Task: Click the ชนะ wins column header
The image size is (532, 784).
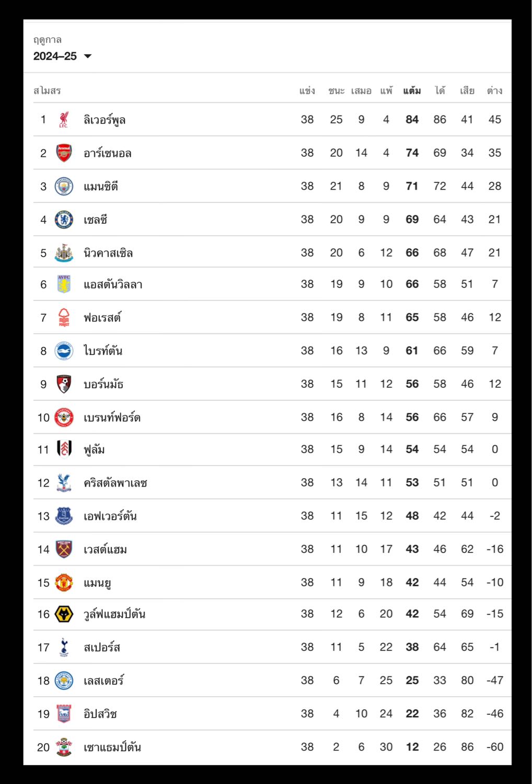Action: point(336,90)
